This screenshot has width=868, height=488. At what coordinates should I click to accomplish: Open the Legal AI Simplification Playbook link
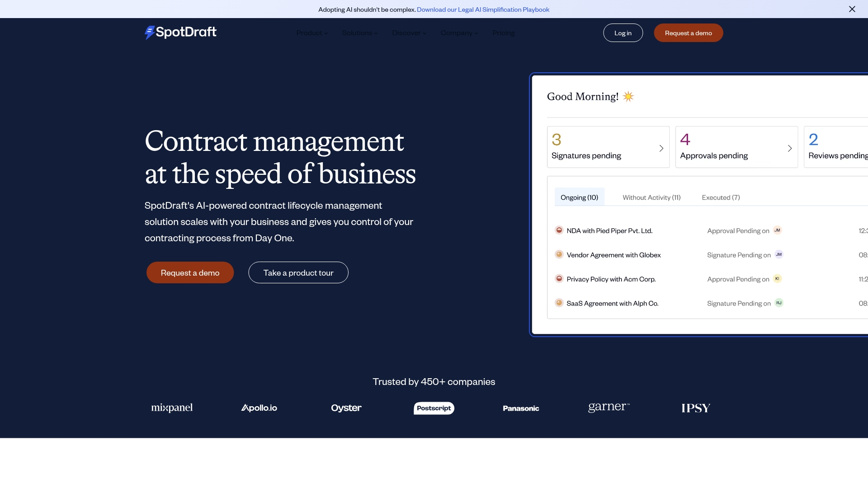pyautogui.click(x=483, y=9)
